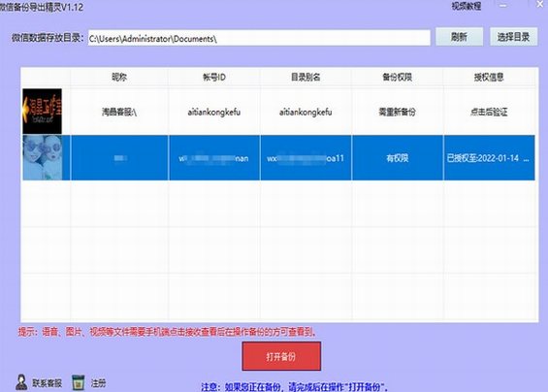
Task: Click the 授权信息 column header
Action: point(489,77)
